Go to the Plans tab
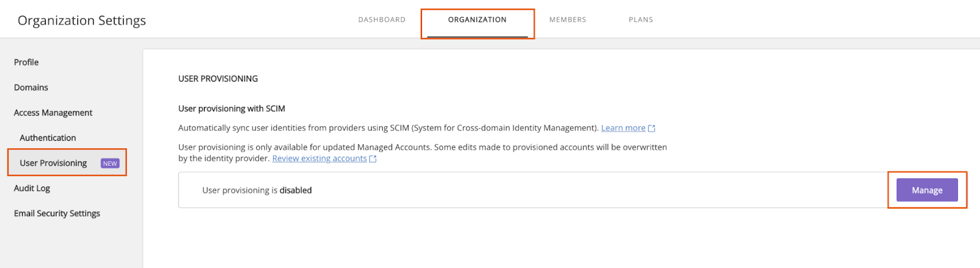The width and height of the screenshot is (980, 268). [641, 20]
